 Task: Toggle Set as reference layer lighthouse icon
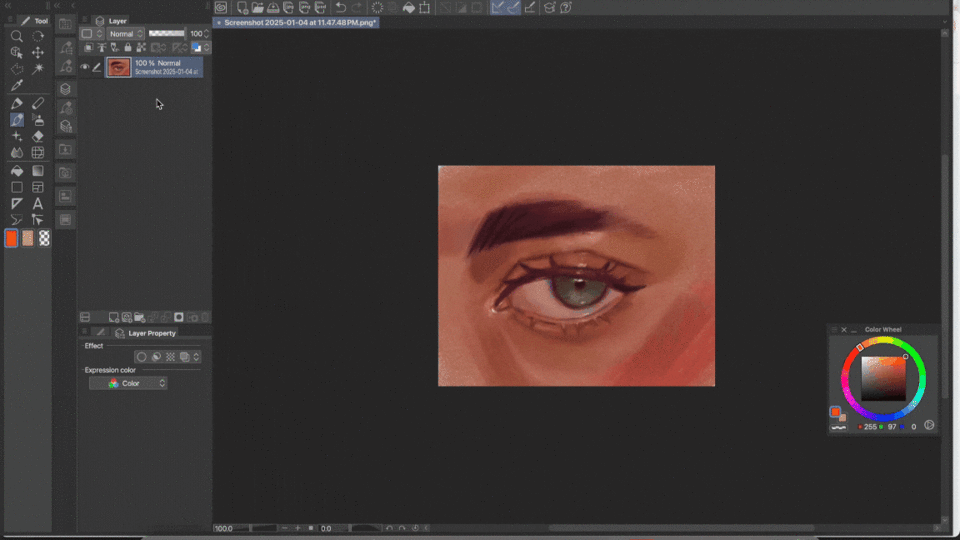point(102,47)
